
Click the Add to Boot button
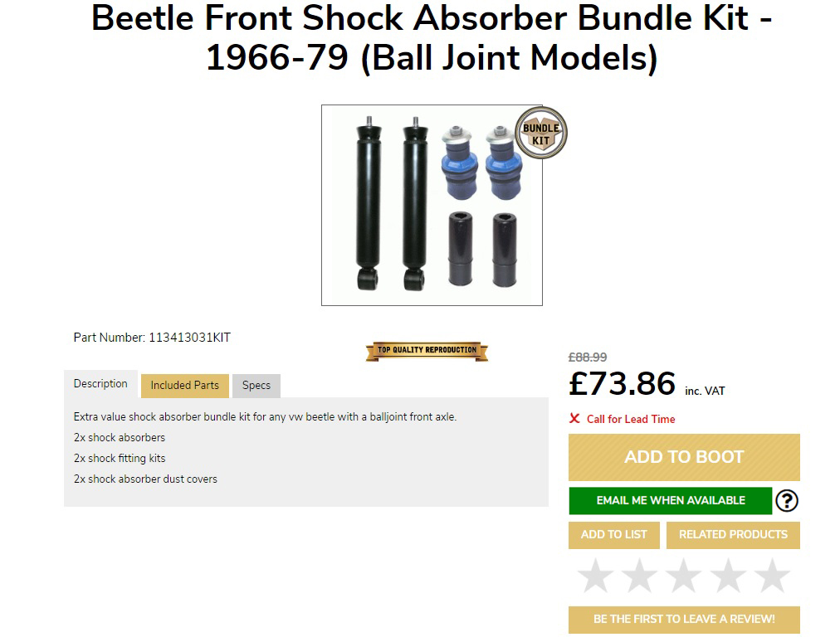684,457
